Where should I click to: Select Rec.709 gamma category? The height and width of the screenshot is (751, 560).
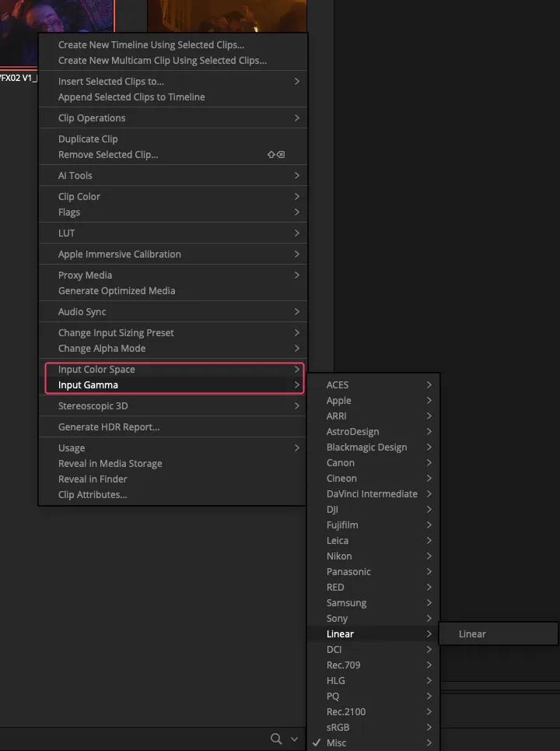343,665
